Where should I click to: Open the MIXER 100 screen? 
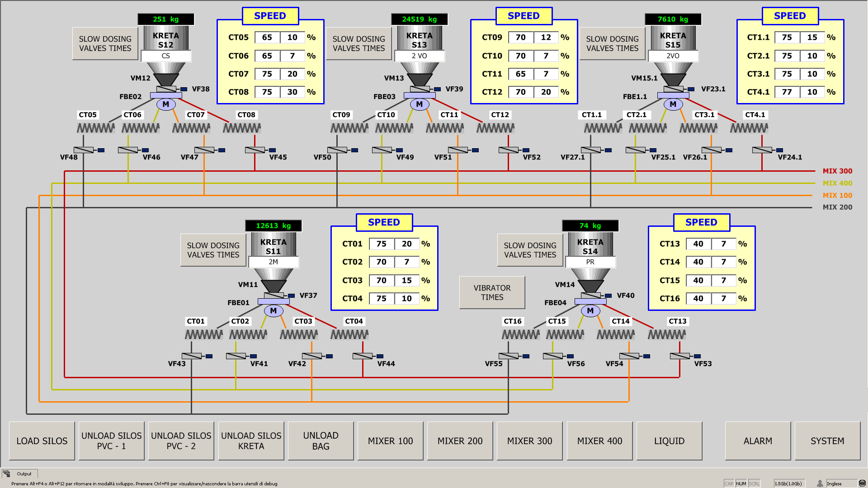390,441
